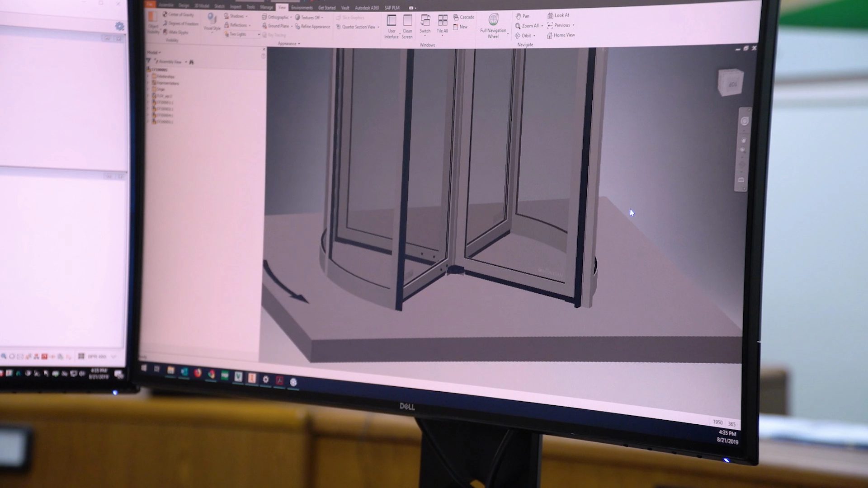Click the Pan navigation tool
868x488 pixels.
(x=522, y=16)
